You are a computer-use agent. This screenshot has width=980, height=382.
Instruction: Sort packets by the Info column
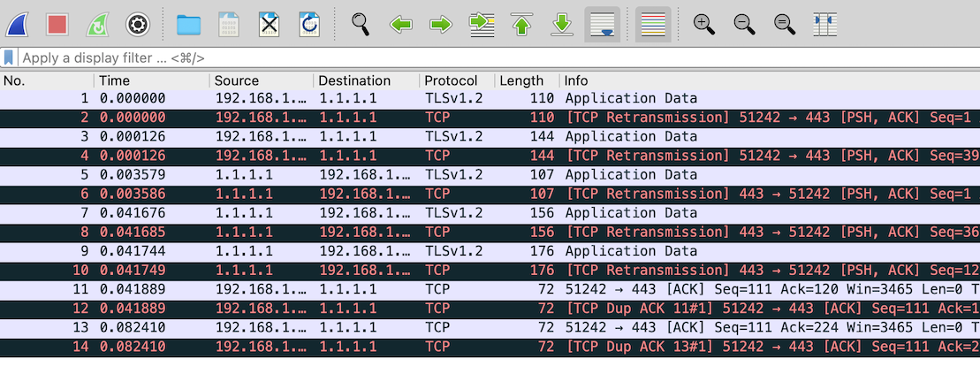[x=770, y=80]
